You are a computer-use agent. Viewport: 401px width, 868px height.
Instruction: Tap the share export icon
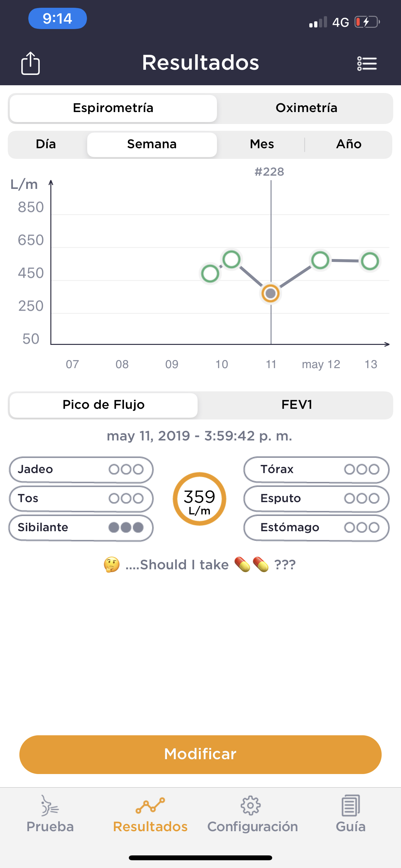pyautogui.click(x=30, y=63)
